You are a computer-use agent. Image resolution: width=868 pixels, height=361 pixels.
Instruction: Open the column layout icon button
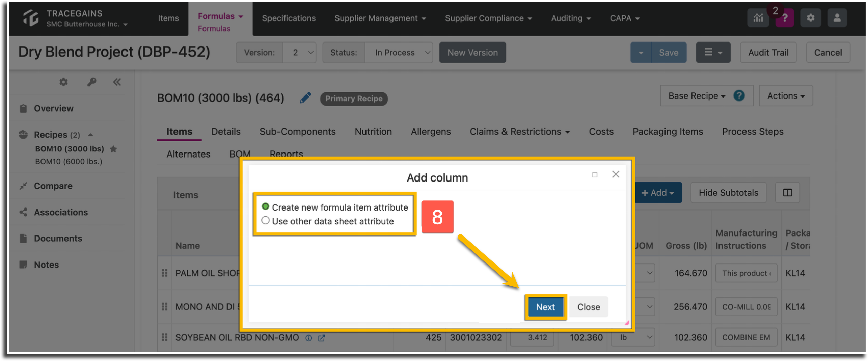[x=787, y=193]
